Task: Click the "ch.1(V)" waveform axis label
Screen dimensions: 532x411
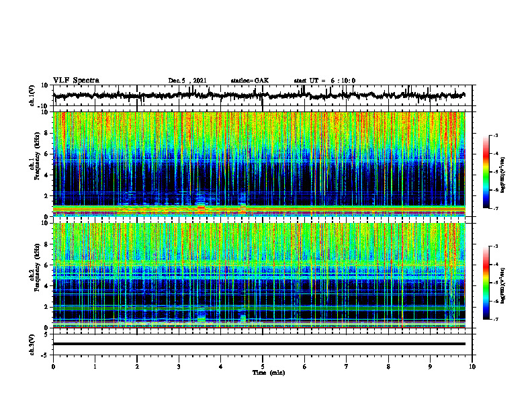Action: click(x=32, y=95)
